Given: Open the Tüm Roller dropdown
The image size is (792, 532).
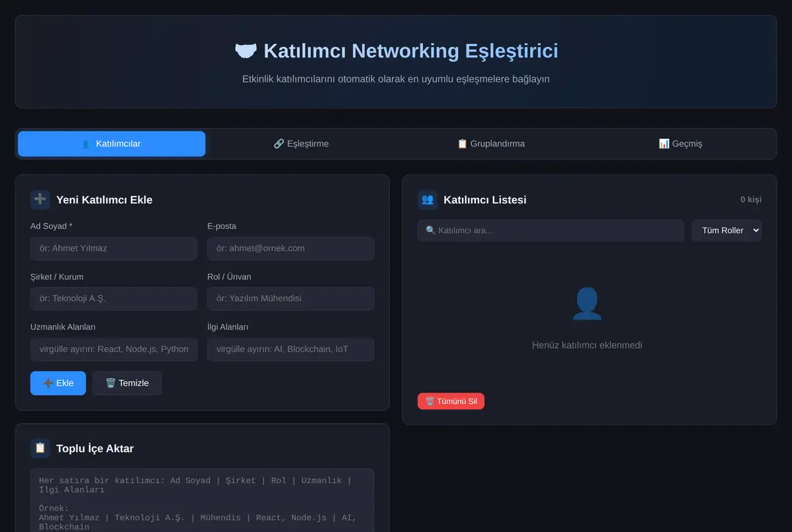Looking at the screenshot, I should pos(726,230).
